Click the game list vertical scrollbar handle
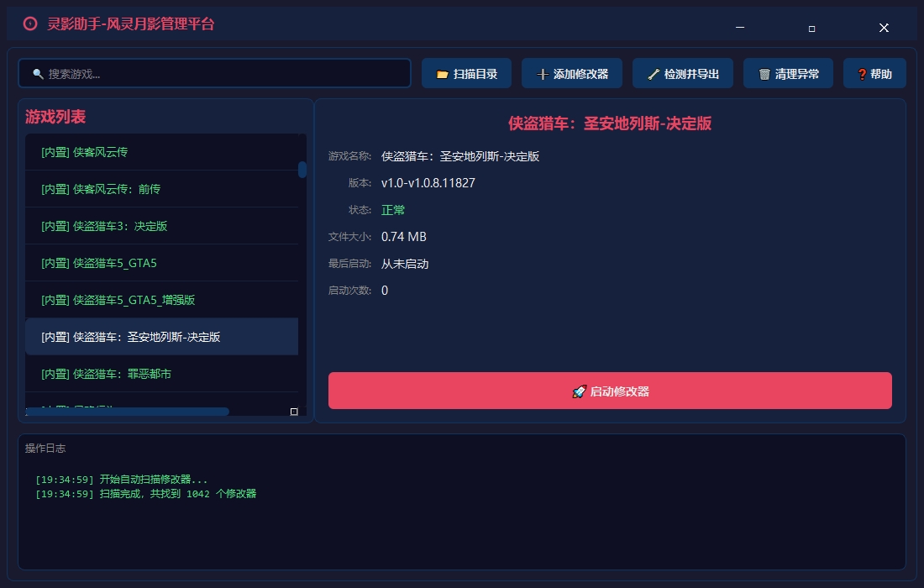 pos(302,170)
